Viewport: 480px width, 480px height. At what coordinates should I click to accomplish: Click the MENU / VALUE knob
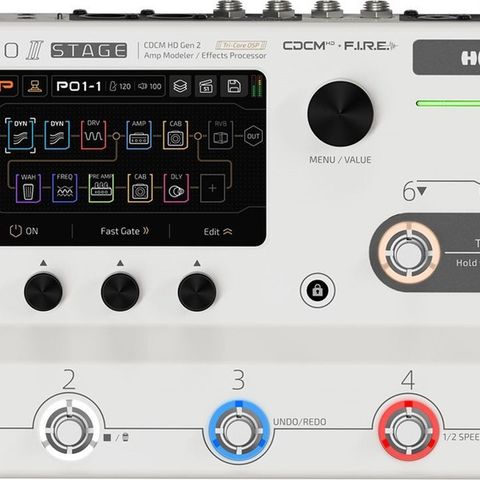click(x=340, y=113)
